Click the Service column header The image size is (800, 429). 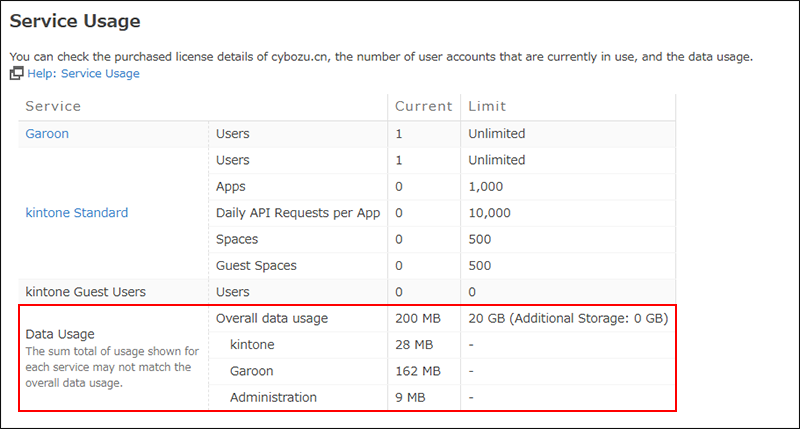tap(53, 106)
